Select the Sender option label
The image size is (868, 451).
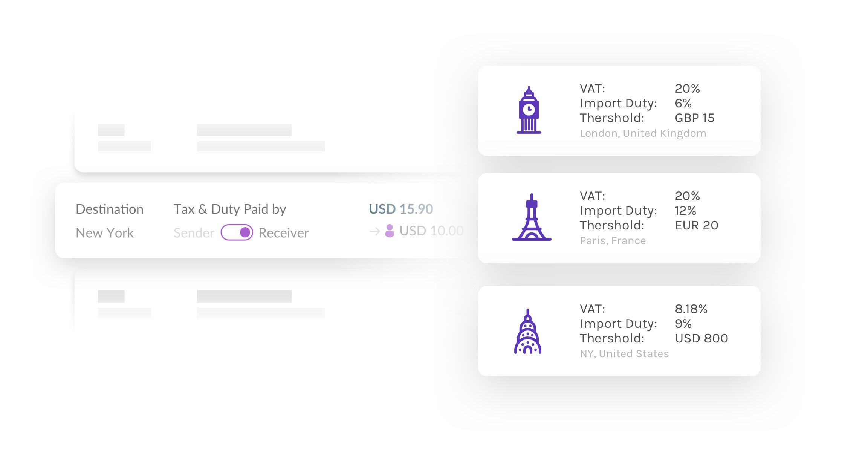(194, 233)
